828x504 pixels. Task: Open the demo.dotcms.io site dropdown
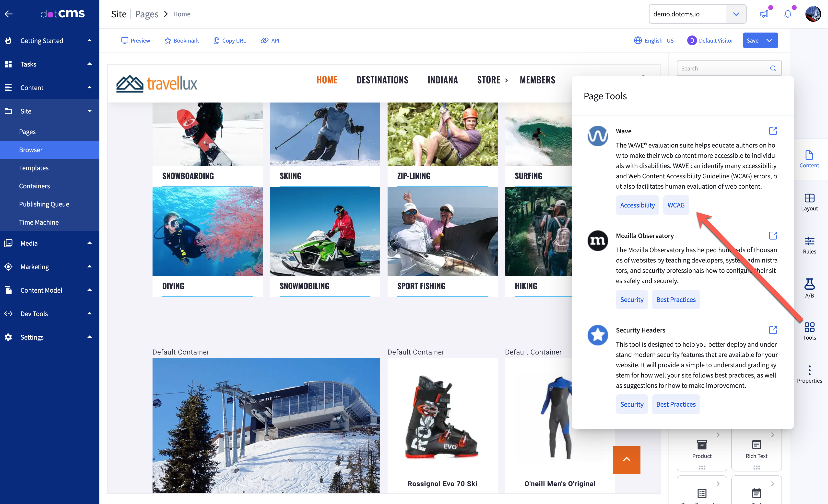[x=736, y=14]
